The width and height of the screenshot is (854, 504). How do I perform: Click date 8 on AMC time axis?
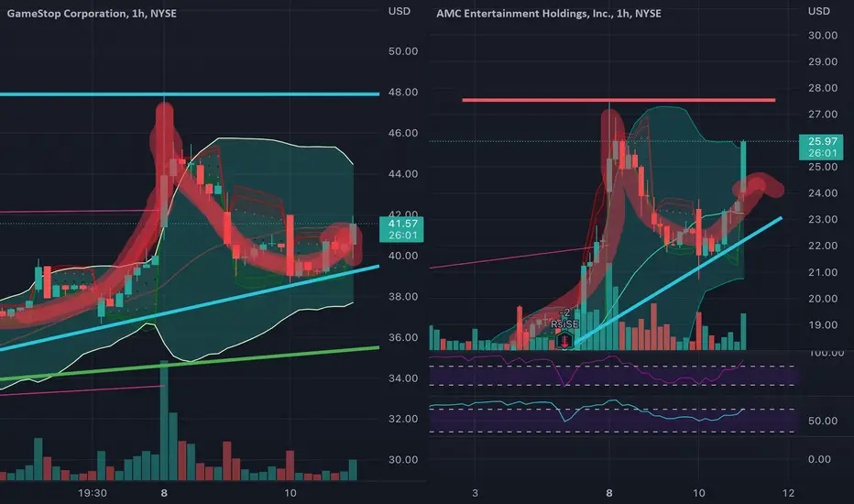click(609, 493)
